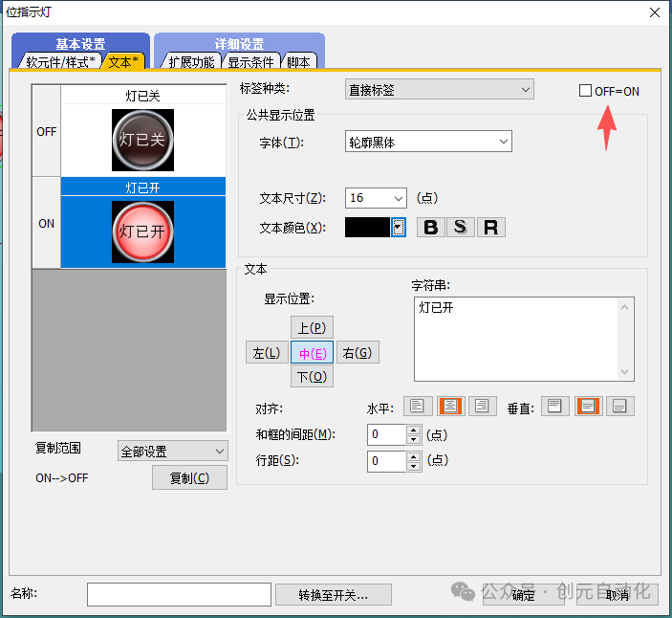
Task: Click string box scroll up arrow
Action: (x=625, y=307)
